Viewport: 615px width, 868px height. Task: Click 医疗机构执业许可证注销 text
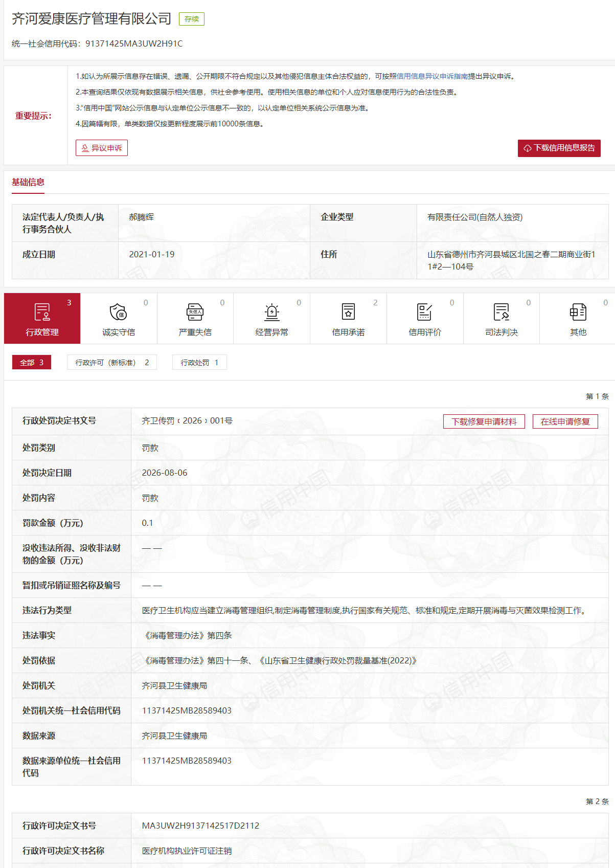pos(187,851)
